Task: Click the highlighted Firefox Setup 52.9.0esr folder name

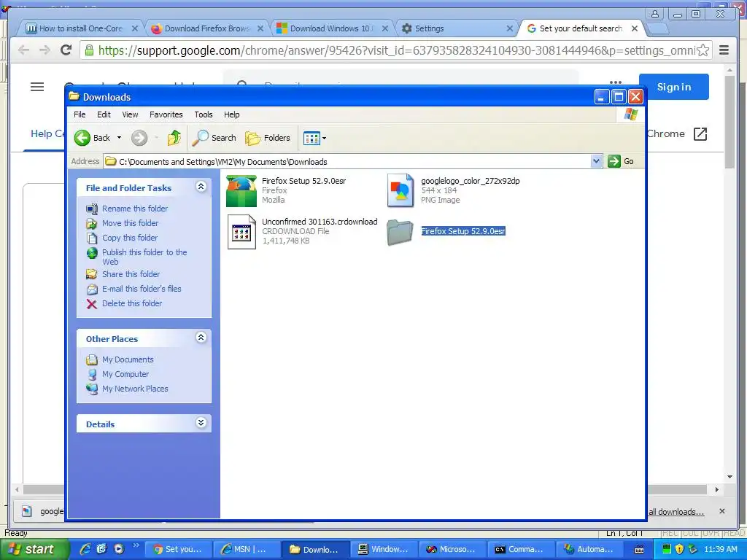Action: [x=463, y=231]
